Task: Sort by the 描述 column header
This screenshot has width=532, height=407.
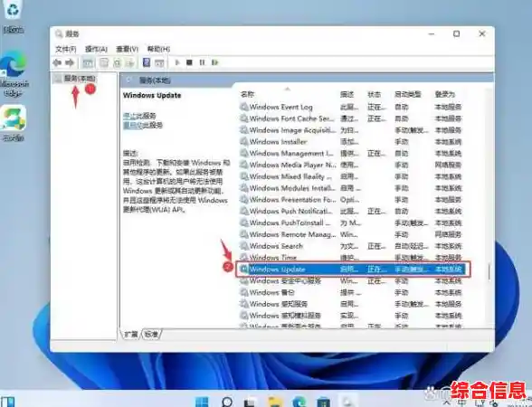Action: click(347, 94)
